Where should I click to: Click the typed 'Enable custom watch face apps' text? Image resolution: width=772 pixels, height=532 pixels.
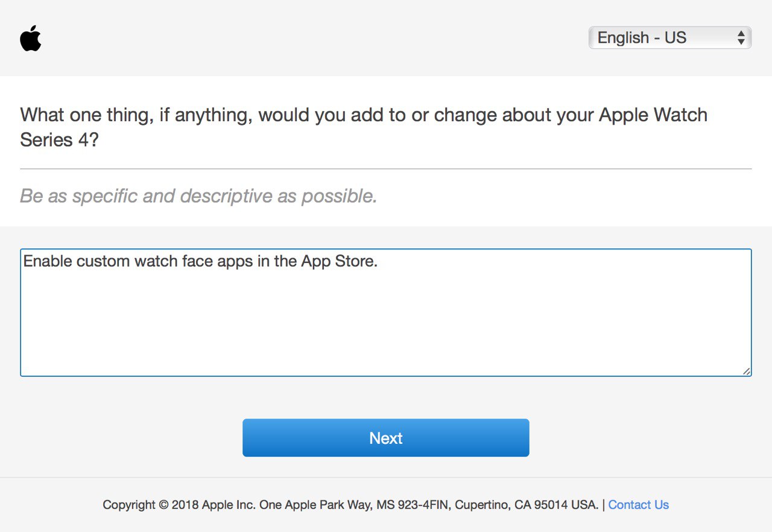coord(200,261)
